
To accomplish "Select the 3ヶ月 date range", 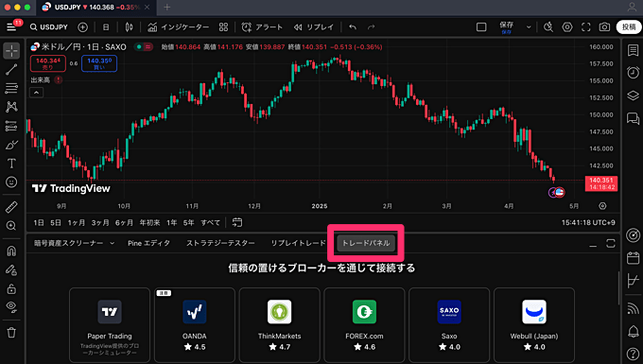I will pyautogui.click(x=100, y=222).
